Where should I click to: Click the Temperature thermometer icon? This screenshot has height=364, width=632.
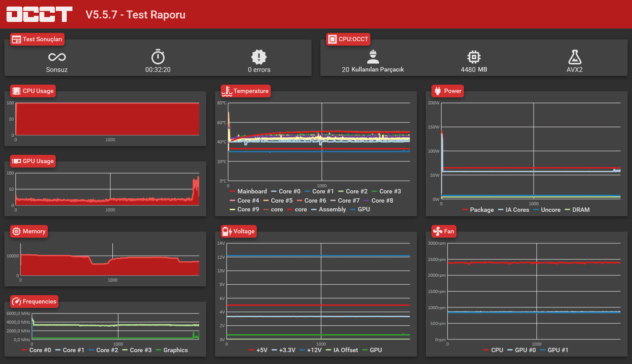[226, 91]
